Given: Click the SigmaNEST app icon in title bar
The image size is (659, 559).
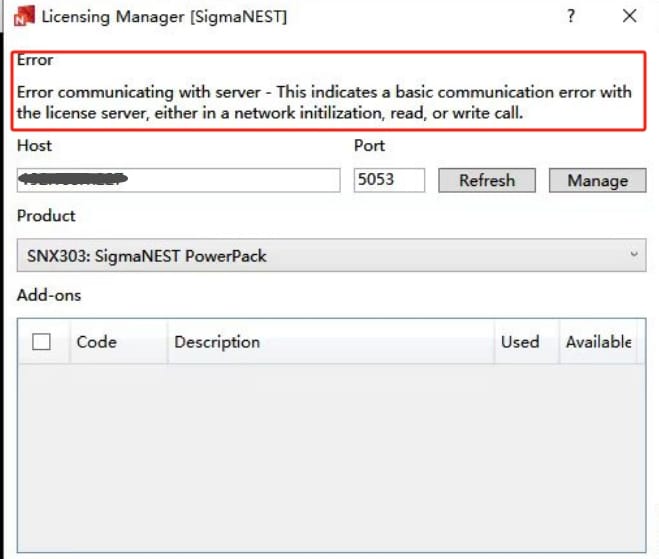Looking at the screenshot, I should click(24, 16).
